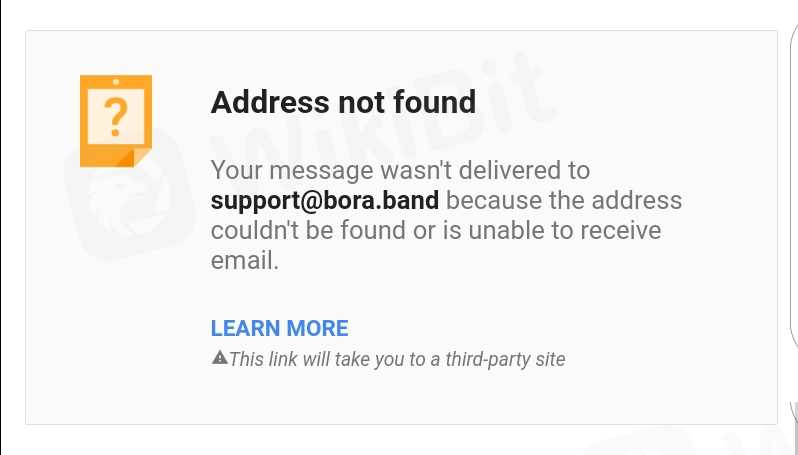Click the question mark symbol inside the note

tap(116, 116)
